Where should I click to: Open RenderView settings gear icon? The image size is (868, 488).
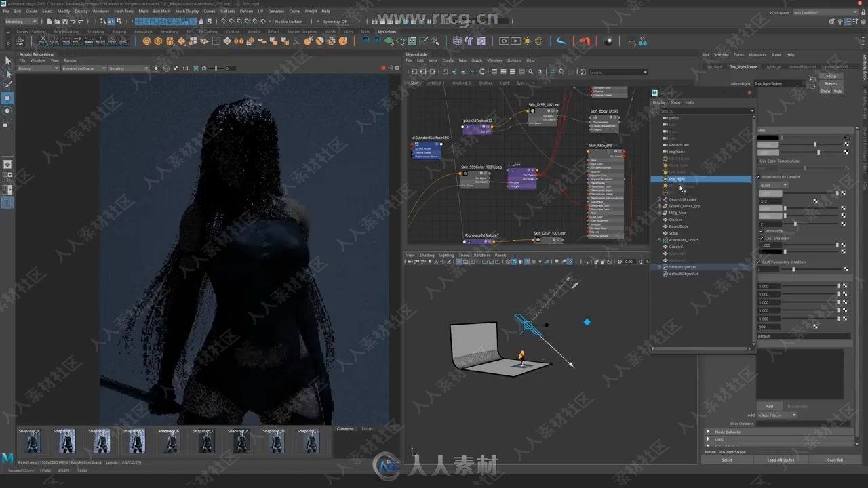[395, 68]
